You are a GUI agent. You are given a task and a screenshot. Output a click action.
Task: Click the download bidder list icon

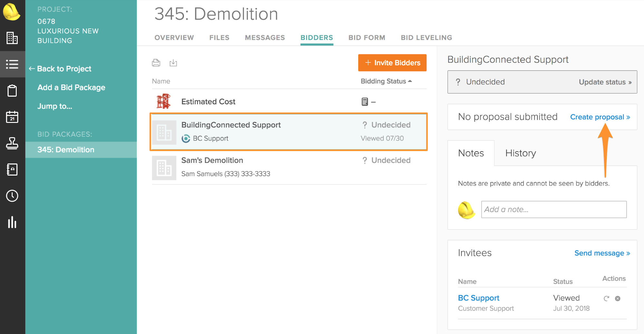point(173,63)
